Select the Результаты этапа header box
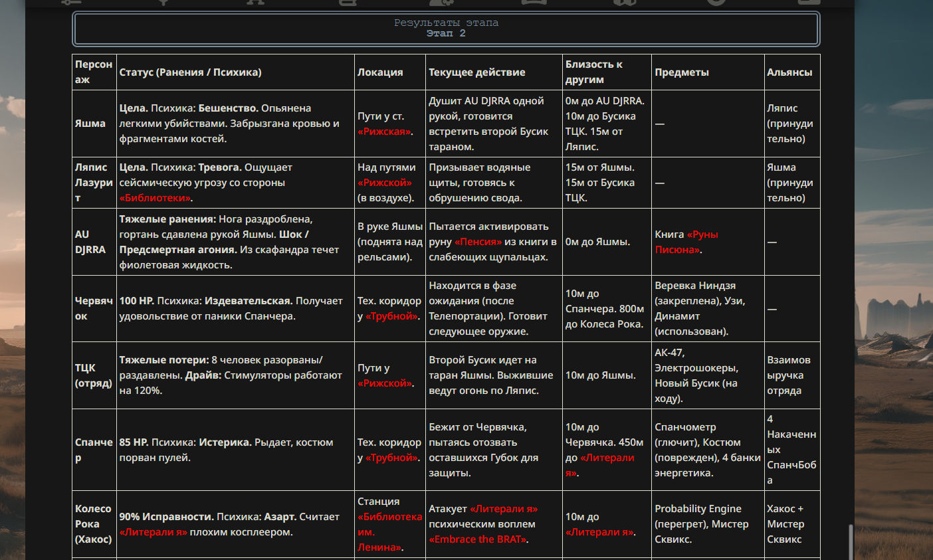Image resolution: width=933 pixels, height=560 pixels. tap(446, 29)
